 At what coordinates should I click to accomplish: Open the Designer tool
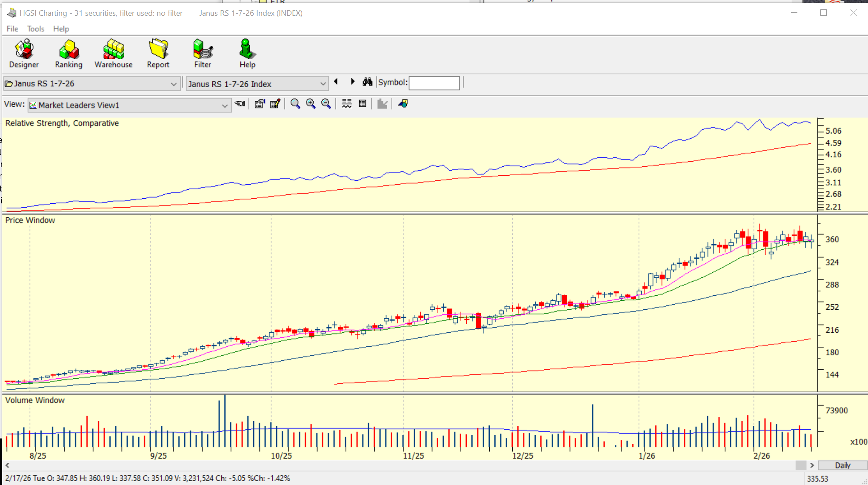[x=24, y=54]
